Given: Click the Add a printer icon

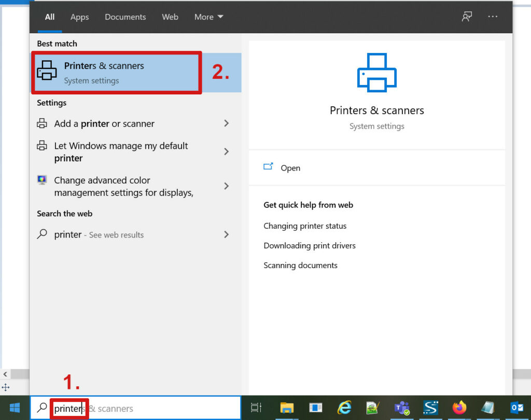Looking at the screenshot, I should [42, 123].
